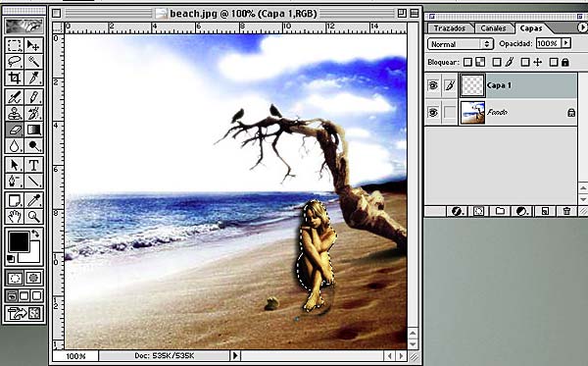The width and height of the screenshot is (588, 366).
Task: Choose the Crop tool
Action: tap(15, 78)
